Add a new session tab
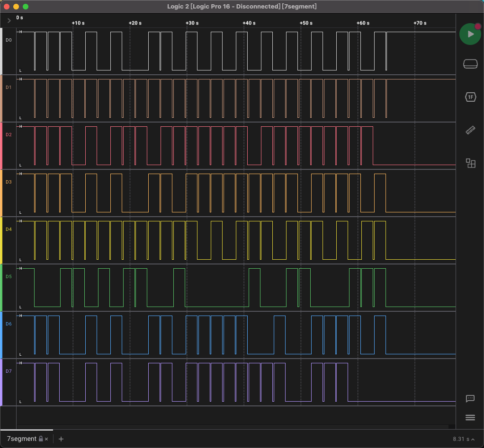Viewport: 484px width, 448px height. click(x=61, y=439)
